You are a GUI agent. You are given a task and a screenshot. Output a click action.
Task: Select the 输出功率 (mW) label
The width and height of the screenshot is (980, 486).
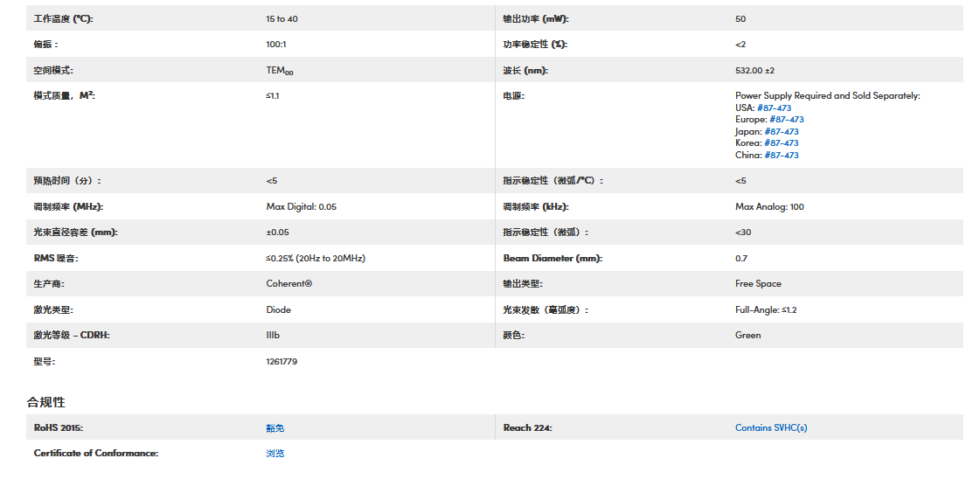(x=536, y=18)
